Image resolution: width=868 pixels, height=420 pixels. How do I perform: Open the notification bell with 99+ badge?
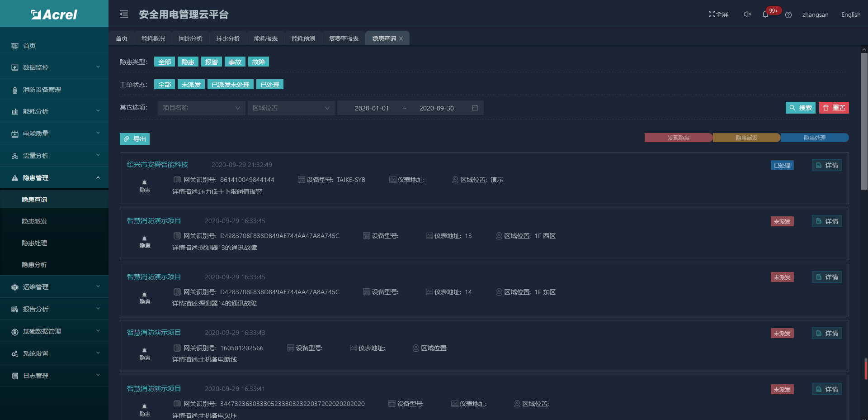(765, 14)
